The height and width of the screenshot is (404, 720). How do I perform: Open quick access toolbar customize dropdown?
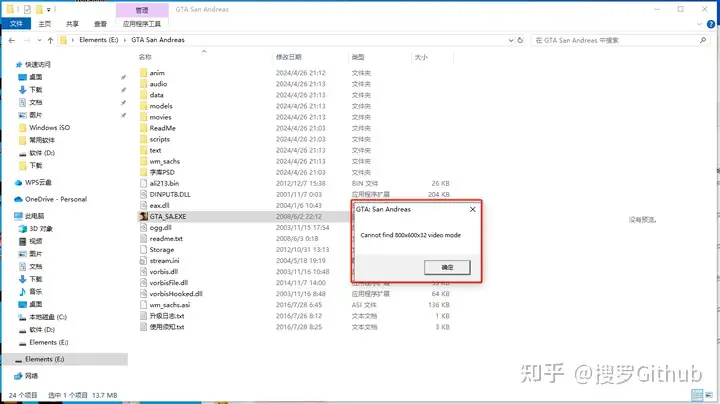tap(49, 10)
